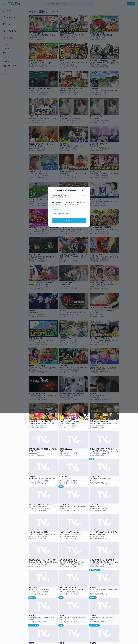The height and width of the screenshot is (644, 138).
Task: Click title 霜降り明星のあてみなげ
Action: coord(68,560)
